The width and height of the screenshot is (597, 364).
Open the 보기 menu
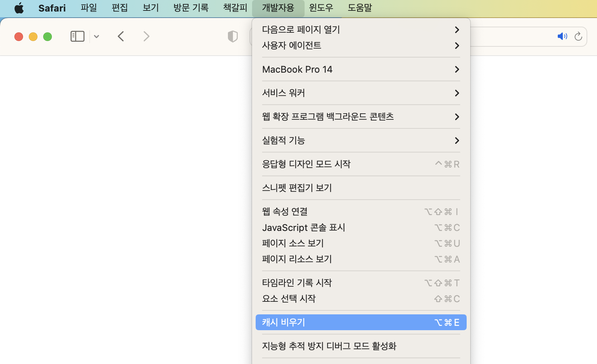(151, 8)
